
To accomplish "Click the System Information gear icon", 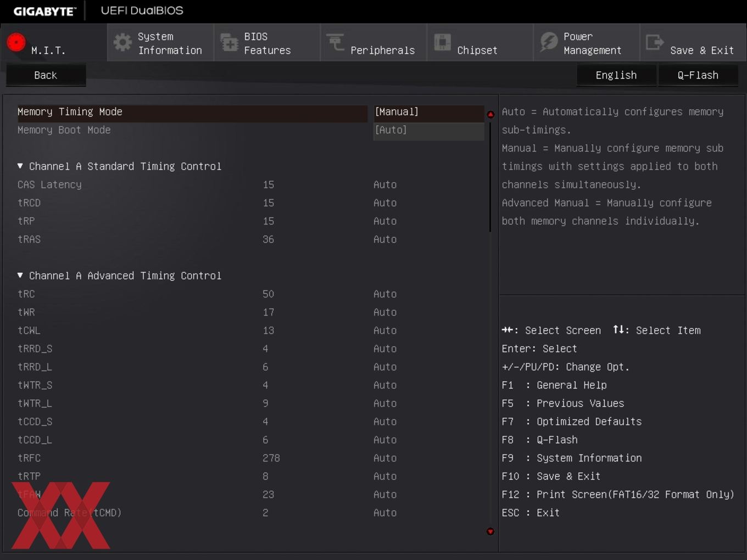I will (122, 42).
